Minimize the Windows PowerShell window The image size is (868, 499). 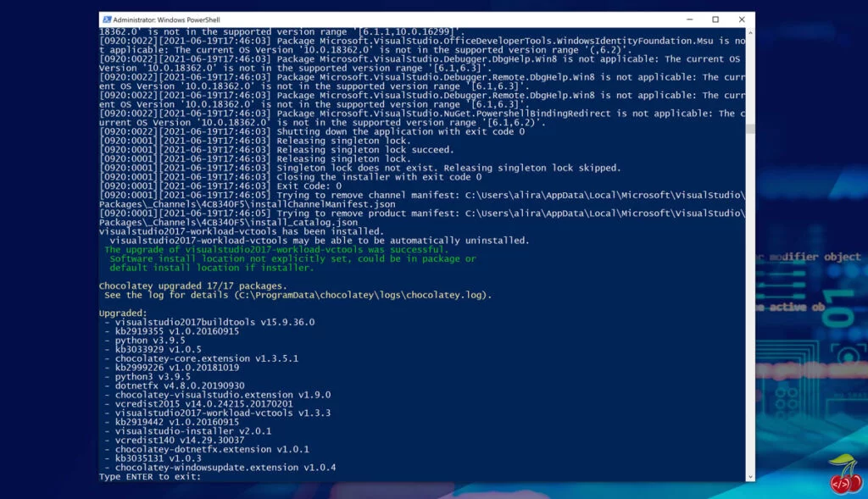[x=689, y=19]
